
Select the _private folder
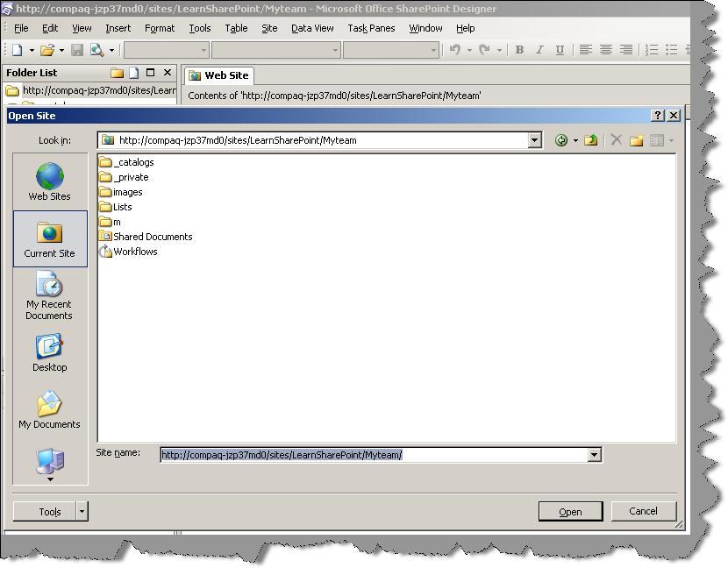pos(124,177)
